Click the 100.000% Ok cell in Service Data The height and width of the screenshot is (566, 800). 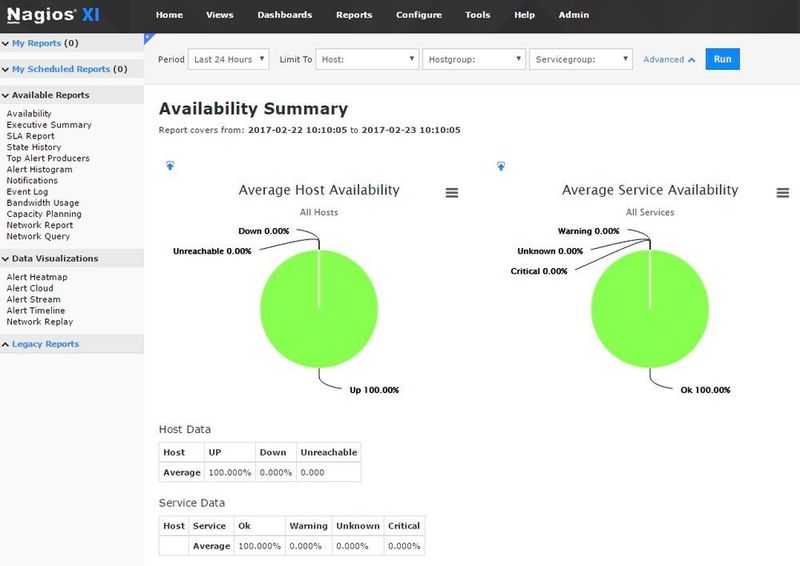259,546
